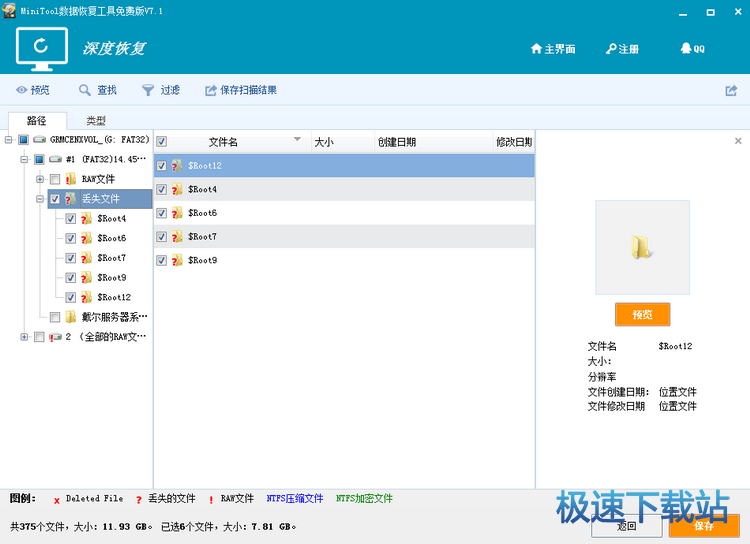This screenshot has height=544, width=750.
Task: Collapse the #1 (FAT32) partition node
Action: click(x=24, y=159)
